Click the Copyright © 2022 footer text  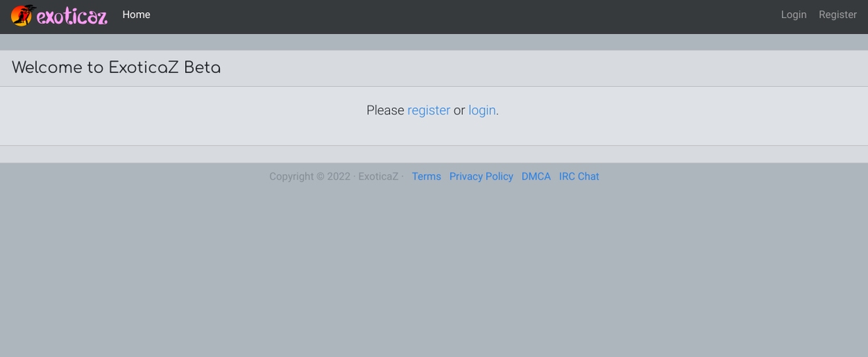pos(310,177)
